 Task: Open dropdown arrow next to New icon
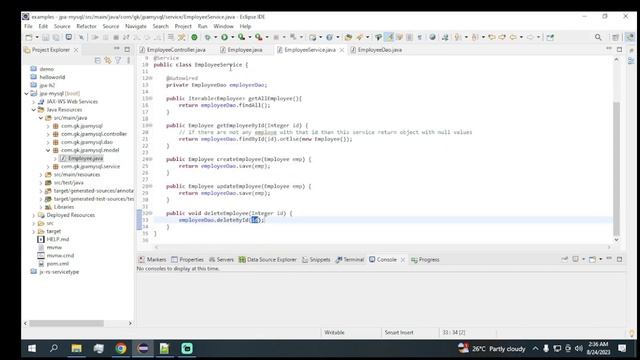pos(37,38)
